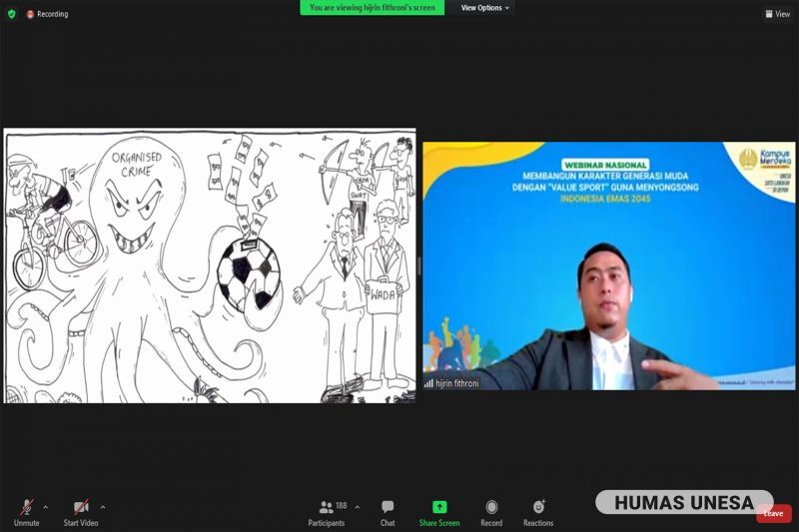
Task: Open the Reactions menu
Action: coord(538,512)
